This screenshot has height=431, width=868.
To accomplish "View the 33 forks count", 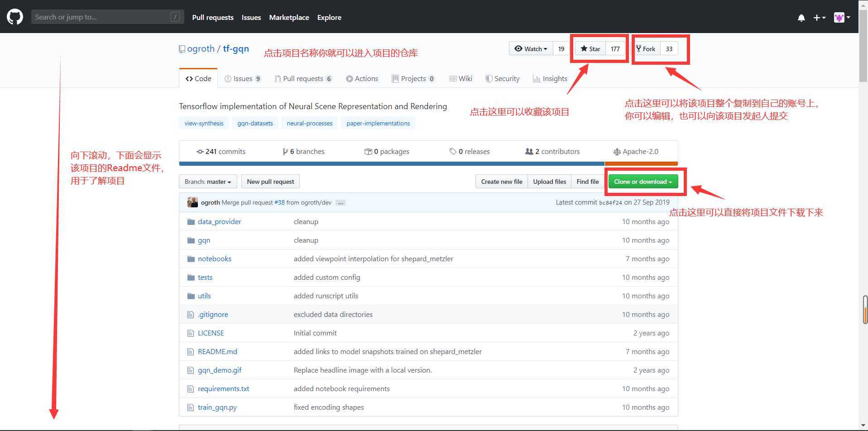I will 669,48.
